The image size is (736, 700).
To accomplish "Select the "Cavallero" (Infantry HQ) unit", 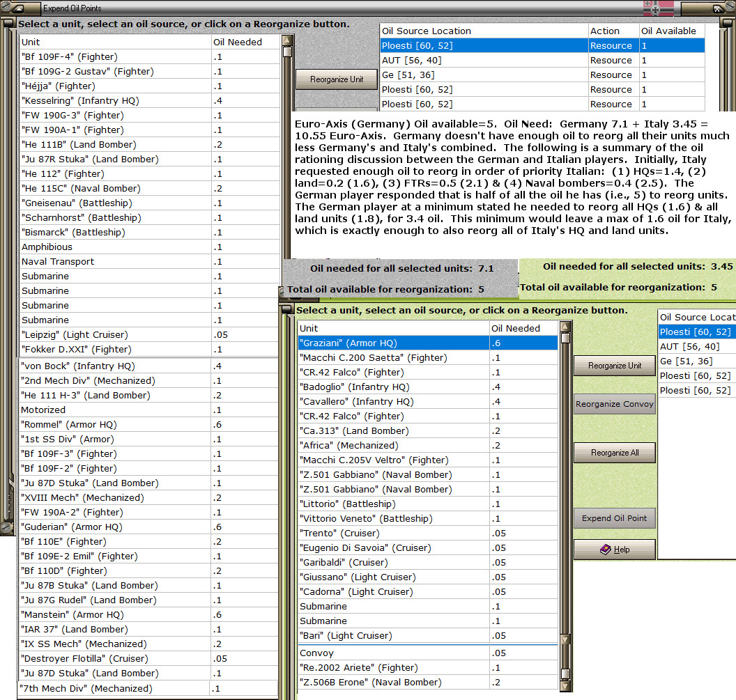I will point(428,402).
